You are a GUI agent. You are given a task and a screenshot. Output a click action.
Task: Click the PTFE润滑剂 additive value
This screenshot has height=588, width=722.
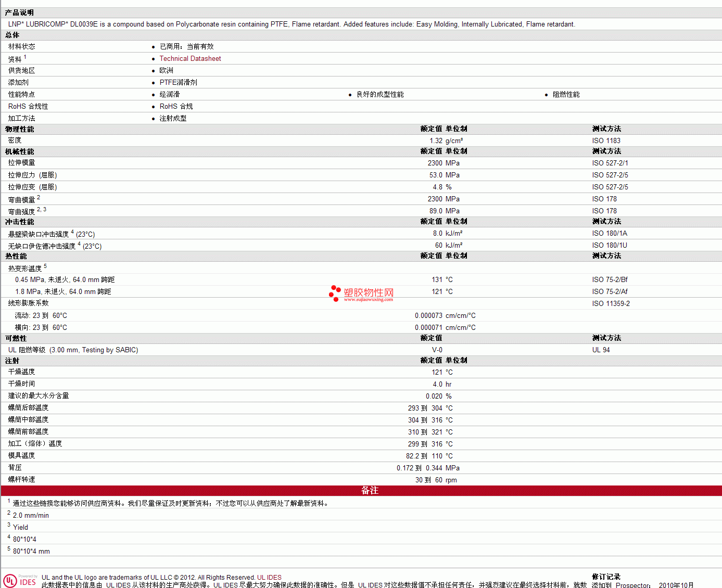pos(179,83)
